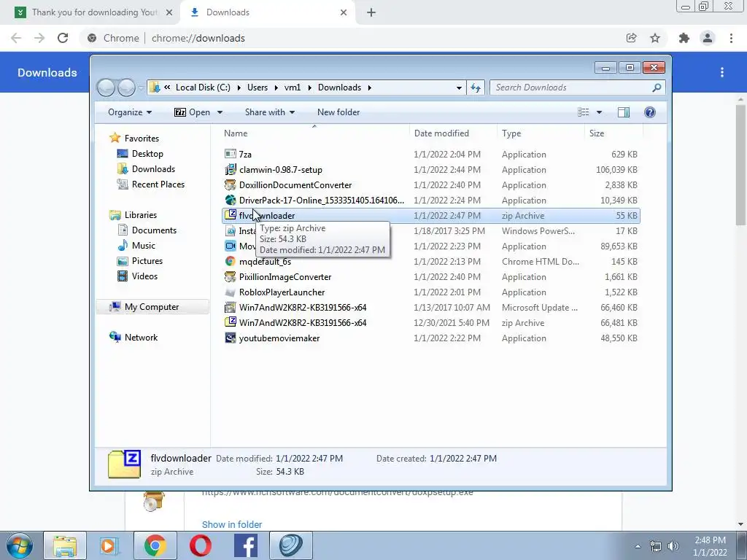
Task: Select the RobloxPlayerLauncher file icon
Action: point(230,292)
